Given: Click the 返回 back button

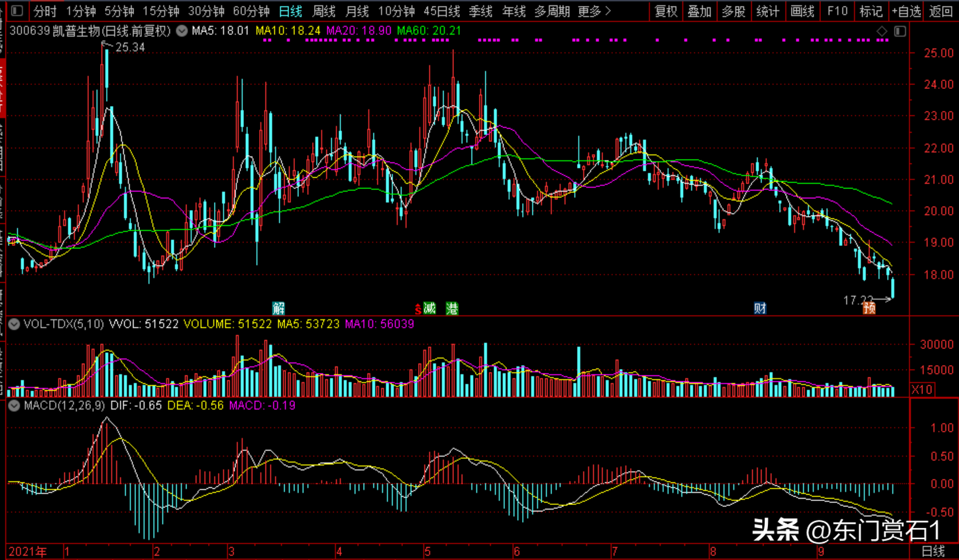Looking at the screenshot, I should (941, 11).
